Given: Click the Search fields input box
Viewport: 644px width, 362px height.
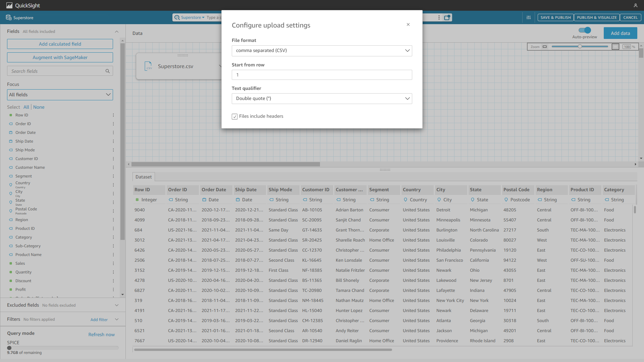Looking at the screenshot, I should (60, 71).
